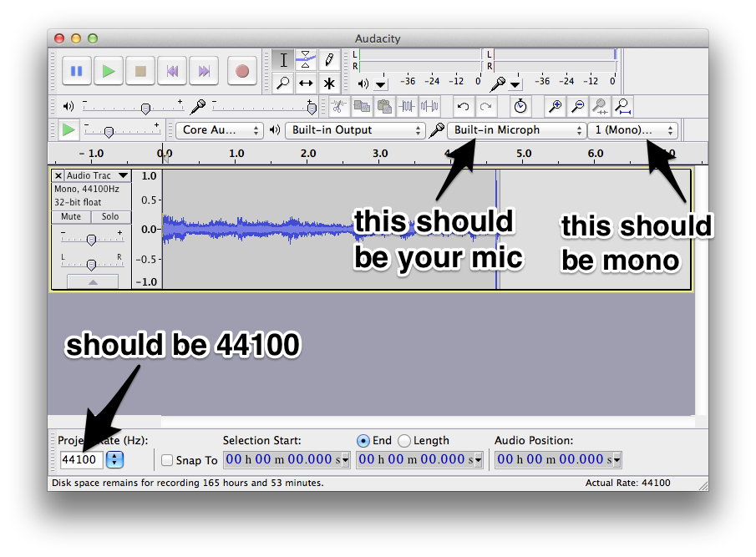Open the Built-in Output device dropdown
This screenshot has height=557, width=756.
[355, 130]
